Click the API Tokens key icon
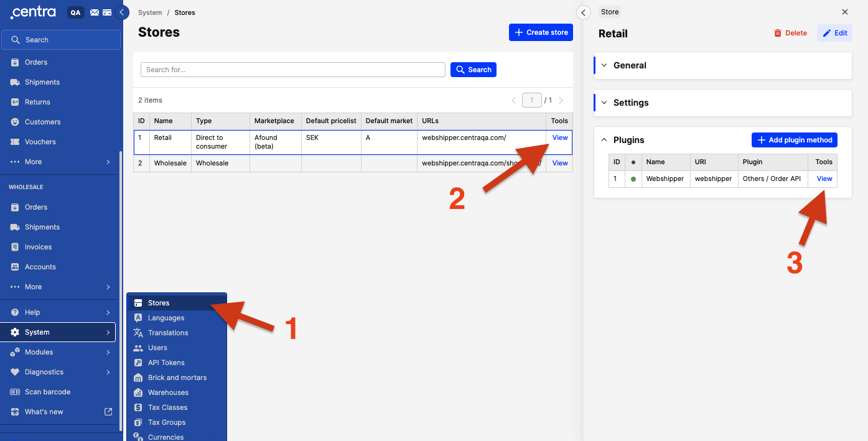The height and width of the screenshot is (441, 868). 138,363
